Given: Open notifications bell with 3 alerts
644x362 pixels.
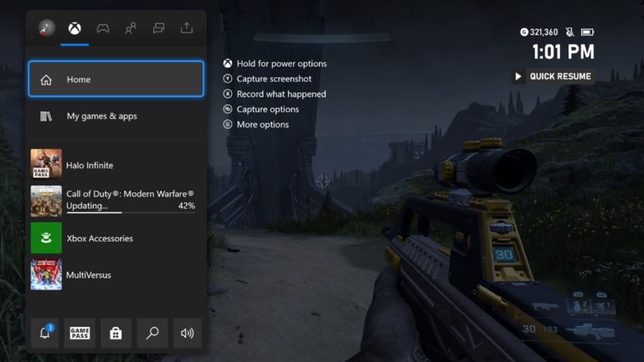Looking at the screenshot, I should click(x=45, y=333).
